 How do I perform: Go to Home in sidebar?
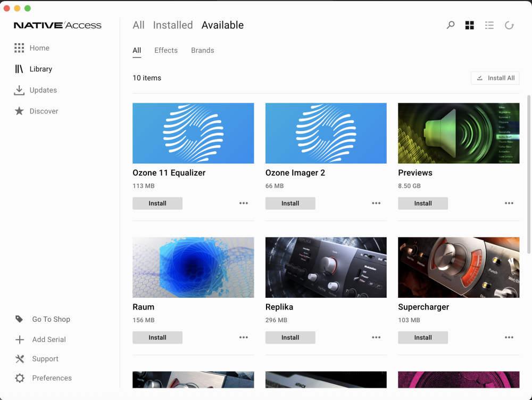pos(39,48)
